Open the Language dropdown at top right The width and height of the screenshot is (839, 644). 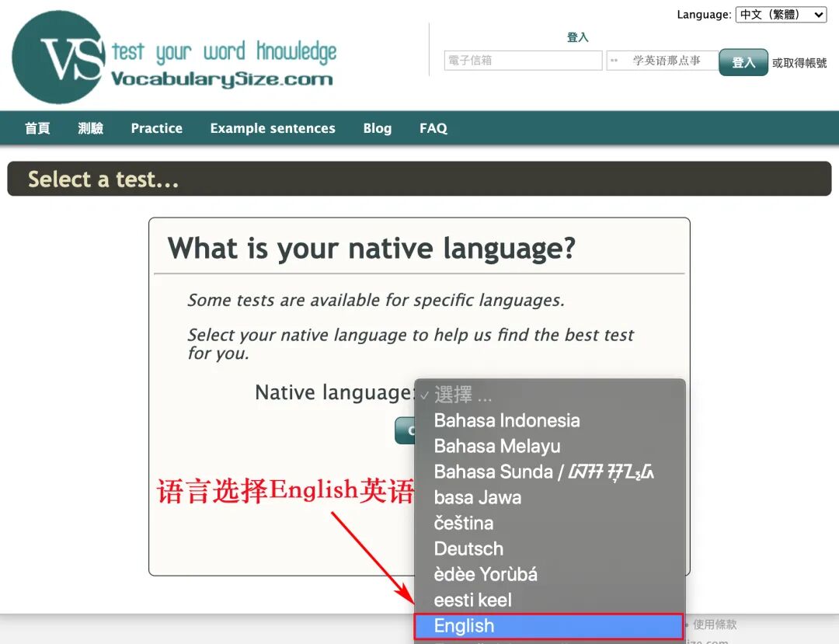coord(781,15)
